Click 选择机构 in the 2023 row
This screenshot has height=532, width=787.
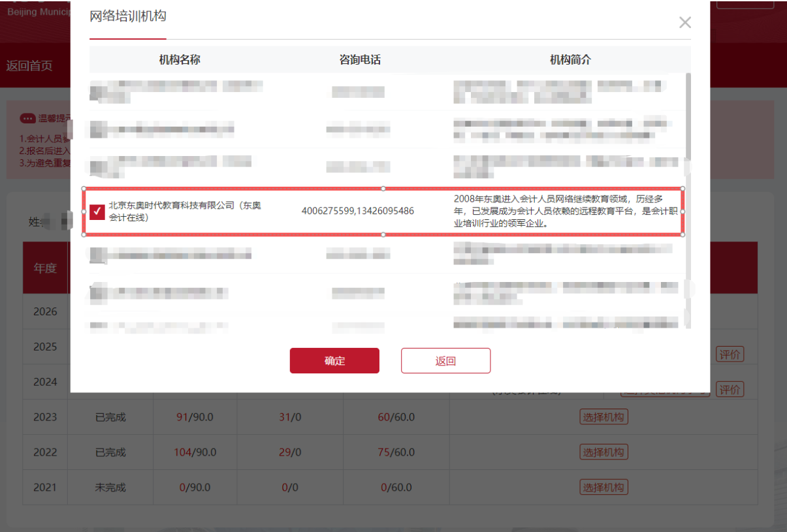tap(603, 417)
